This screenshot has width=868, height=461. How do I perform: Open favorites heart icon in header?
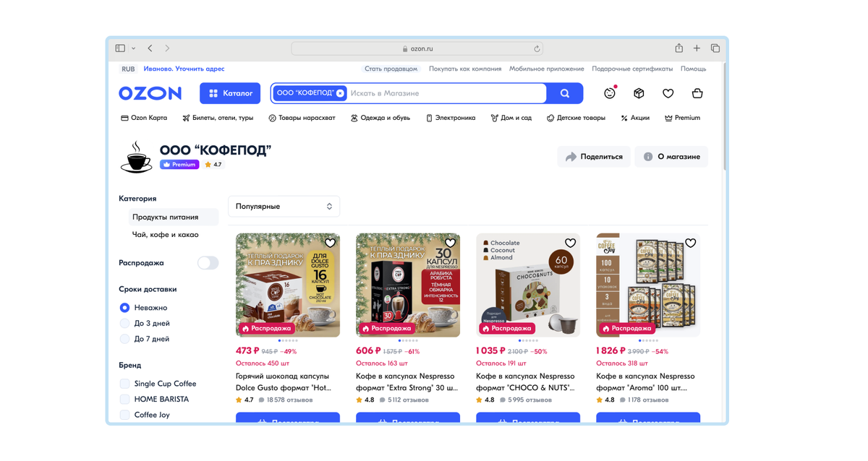(x=668, y=93)
